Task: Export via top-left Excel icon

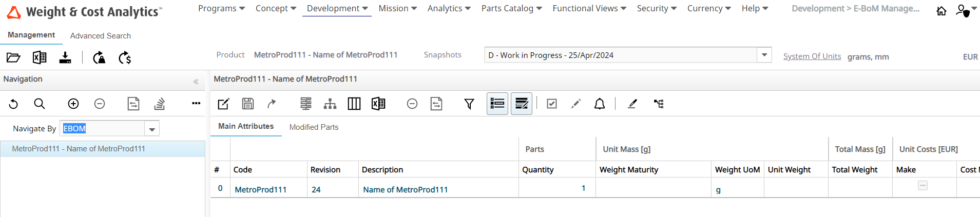Action: point(40,57)
